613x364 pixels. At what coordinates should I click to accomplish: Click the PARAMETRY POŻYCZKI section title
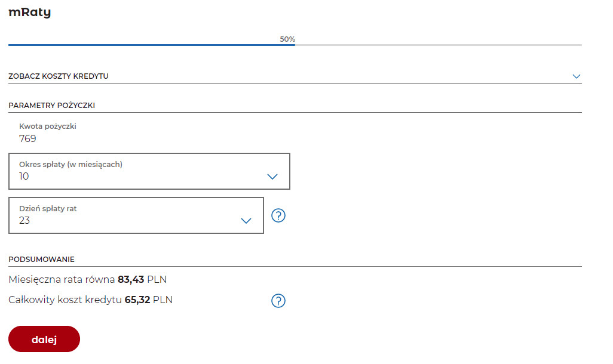pos(51,106)
